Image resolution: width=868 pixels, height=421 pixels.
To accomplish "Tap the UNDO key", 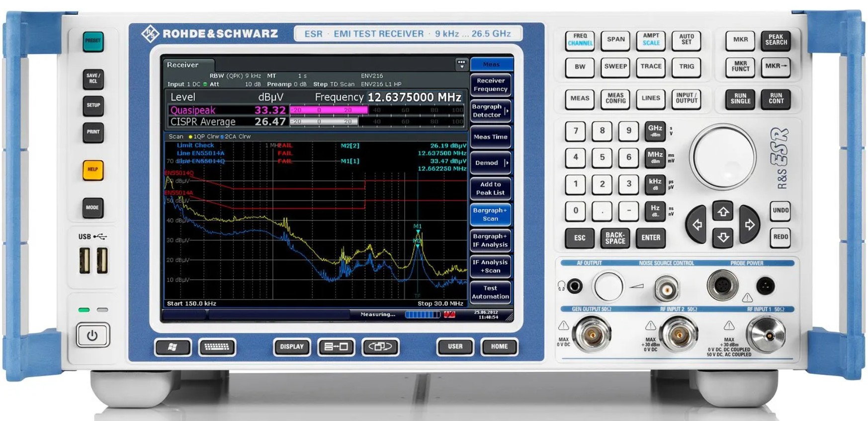I will (x=781, y=211).
